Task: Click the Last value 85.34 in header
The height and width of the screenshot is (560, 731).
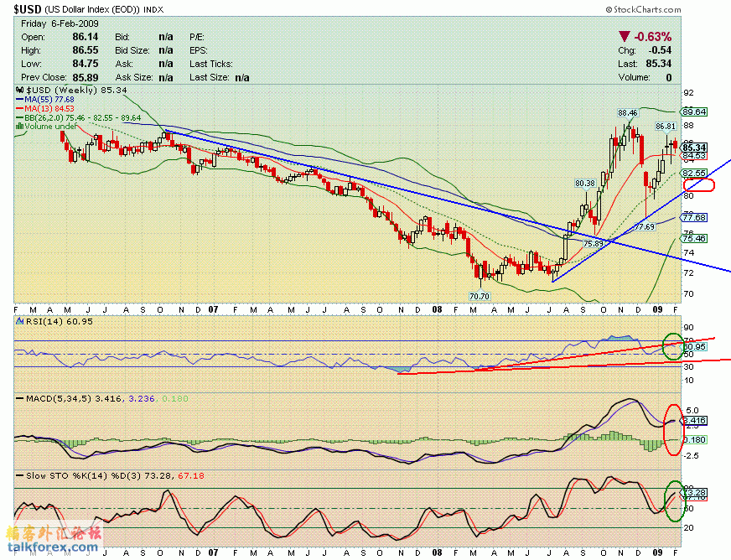Action: point(659,64)
